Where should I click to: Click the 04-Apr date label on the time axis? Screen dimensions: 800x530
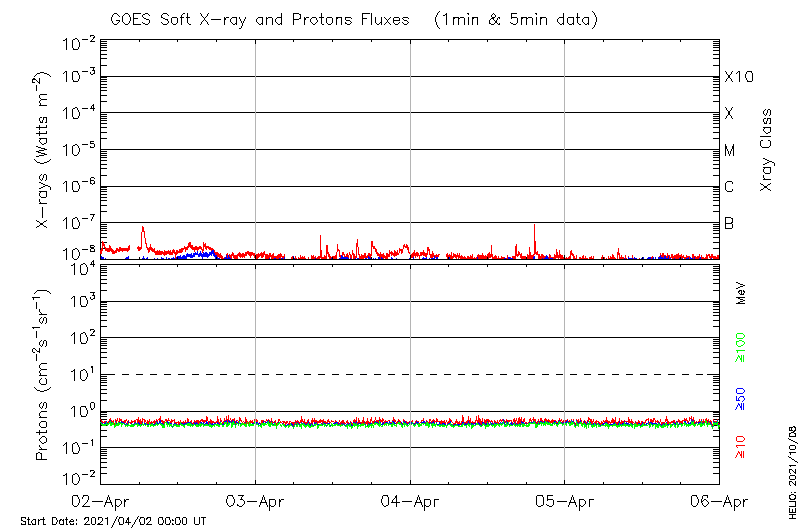click(410, 501)
